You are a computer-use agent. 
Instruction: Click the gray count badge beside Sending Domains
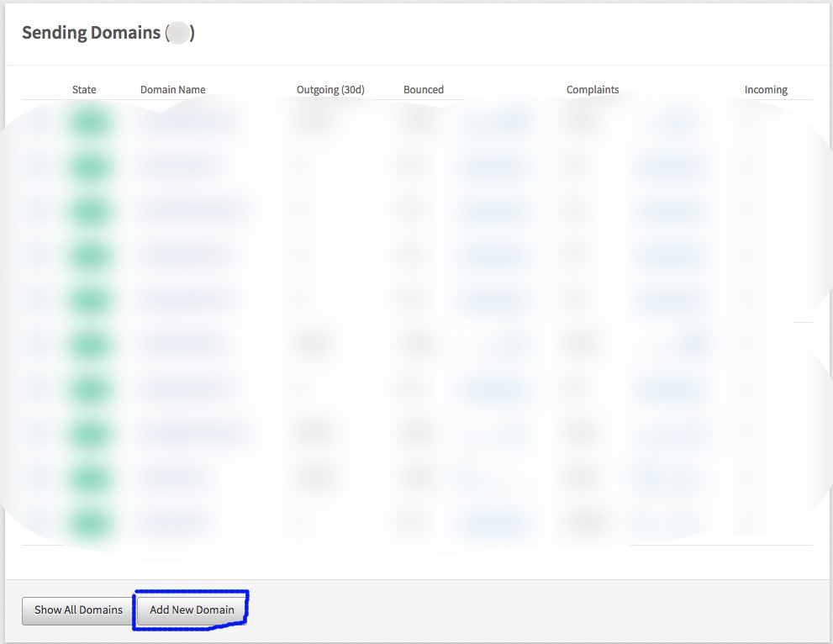coord(178,34)
